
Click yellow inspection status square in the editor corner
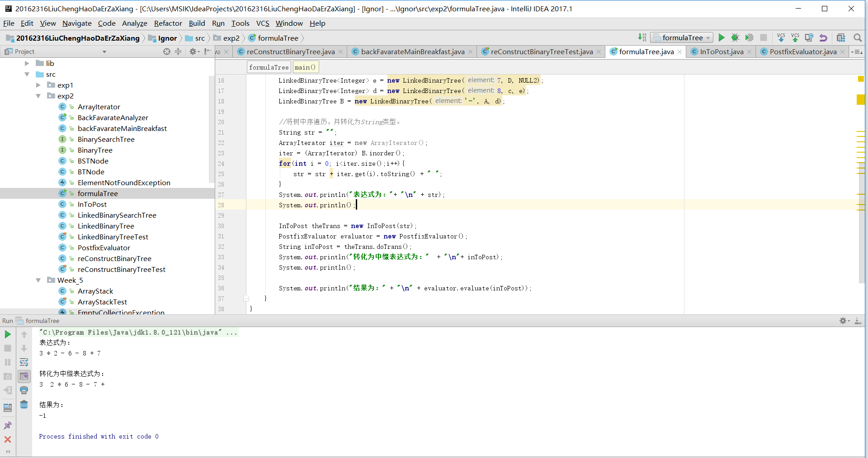[861, 79]
